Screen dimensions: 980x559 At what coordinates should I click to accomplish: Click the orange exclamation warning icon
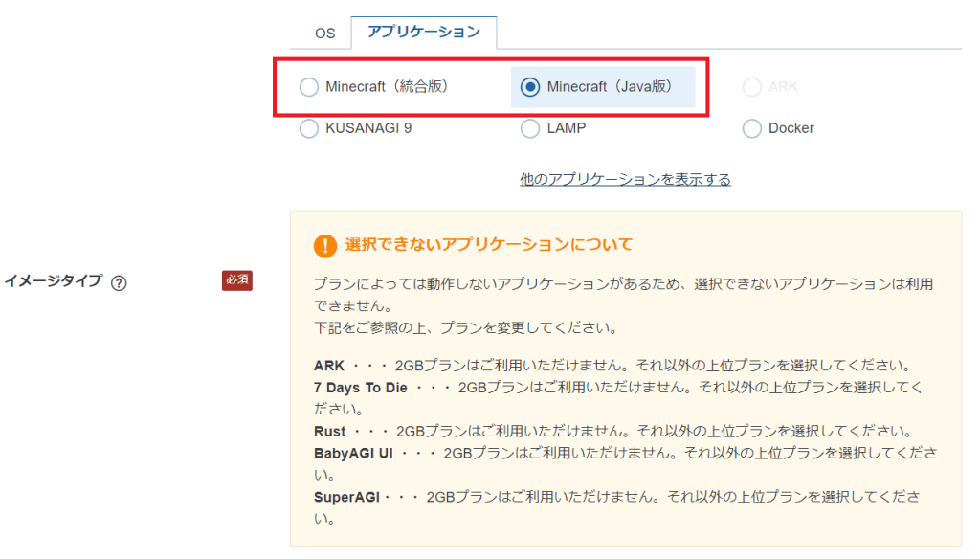coord(325,246)
